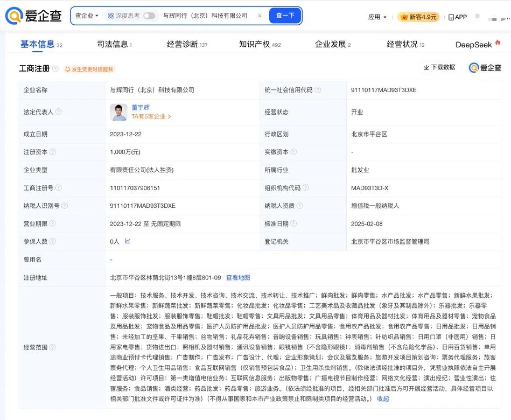This screenshot has width=511, height=420.
Task: Switch to the 经营诊断 tab
Action: [187, 44]
